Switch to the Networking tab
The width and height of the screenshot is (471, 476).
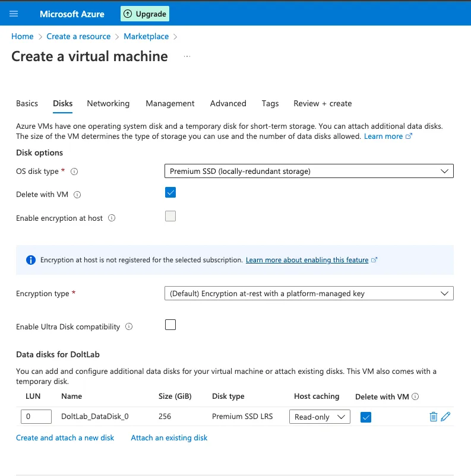108,103
